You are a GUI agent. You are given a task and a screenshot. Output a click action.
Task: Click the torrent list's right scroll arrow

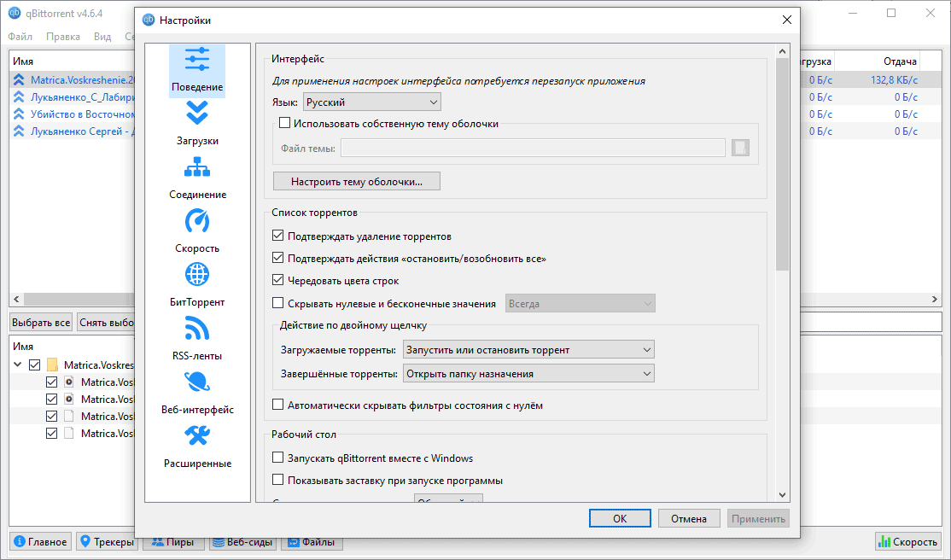(x=935, y=299)
